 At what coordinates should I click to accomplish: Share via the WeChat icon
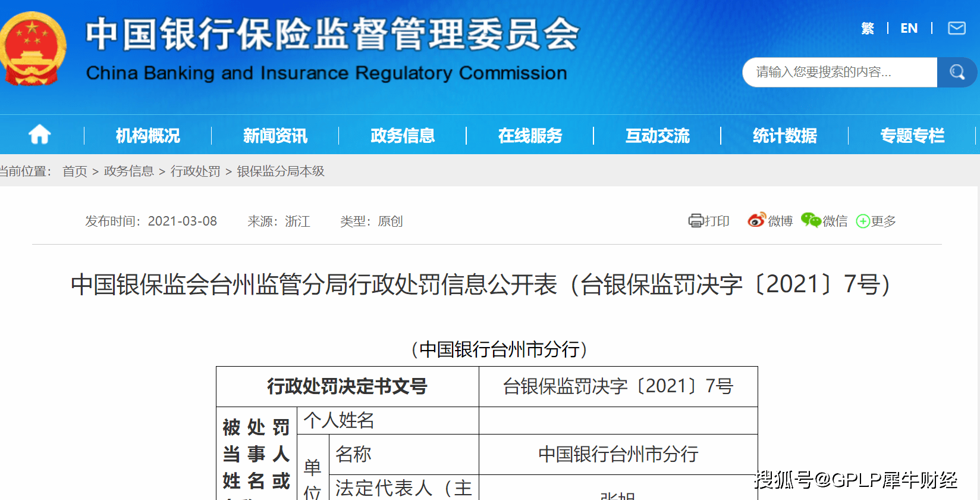[811, 220]
